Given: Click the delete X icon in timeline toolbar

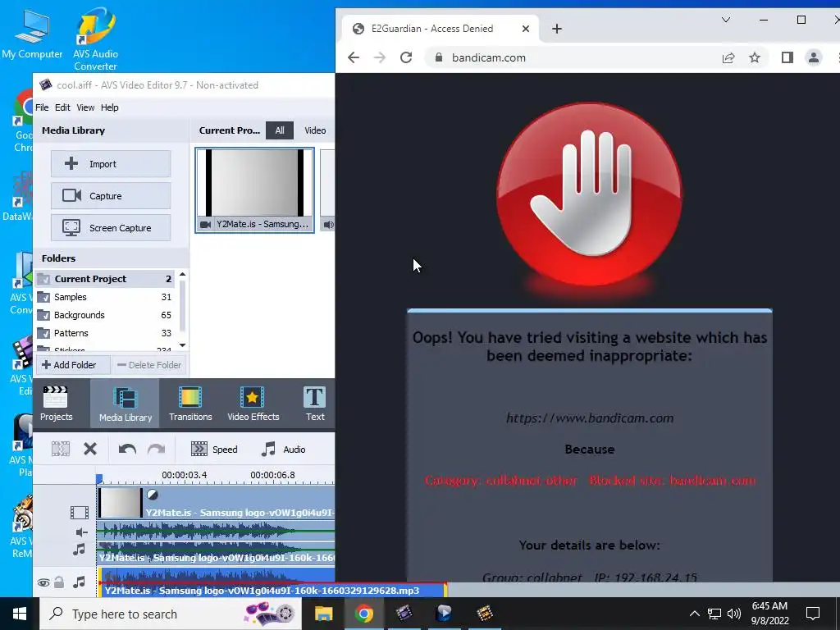Looking at the screenshot, I should tap(90, 449).
